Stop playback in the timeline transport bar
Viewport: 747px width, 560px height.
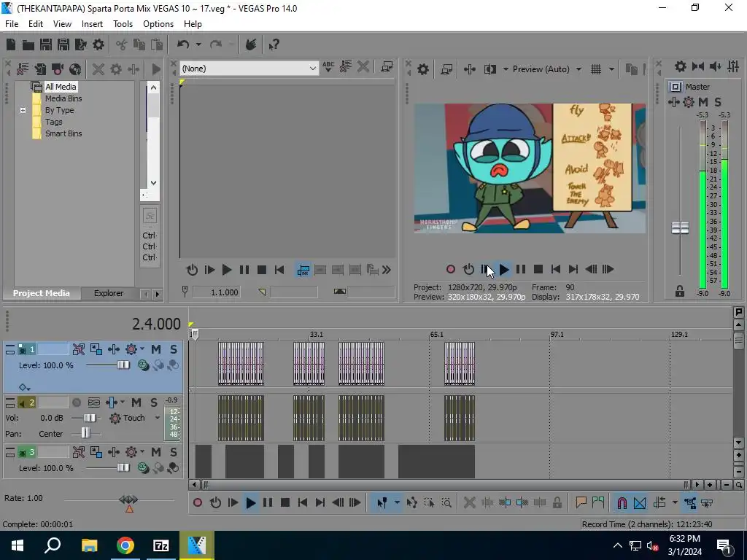point(285,503)
